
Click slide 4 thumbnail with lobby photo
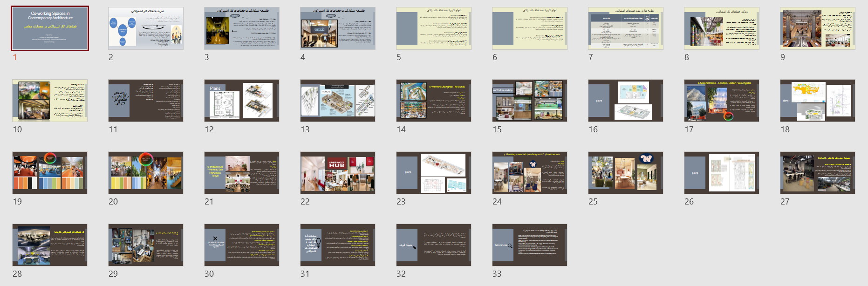pos(338,28)
